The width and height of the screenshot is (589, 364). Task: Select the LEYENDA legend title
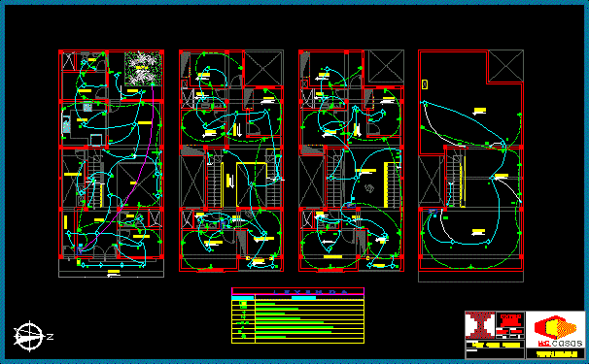(x=310, y=292)
